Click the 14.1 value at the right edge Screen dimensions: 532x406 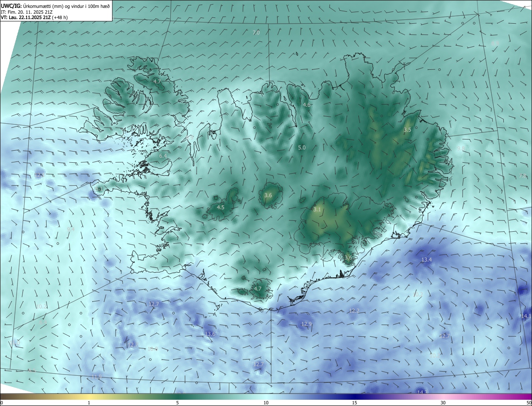pyautogui.click(x=526, y=316)
